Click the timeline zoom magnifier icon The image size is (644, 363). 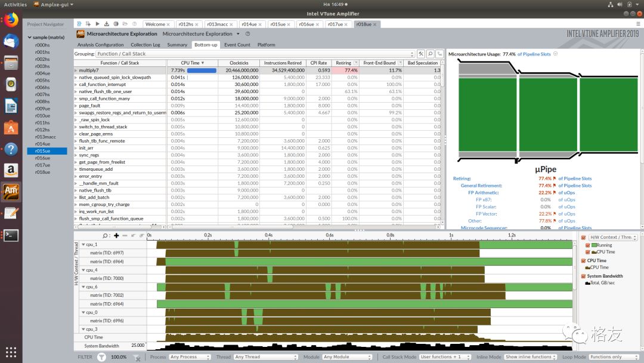(x=106, y=236)
